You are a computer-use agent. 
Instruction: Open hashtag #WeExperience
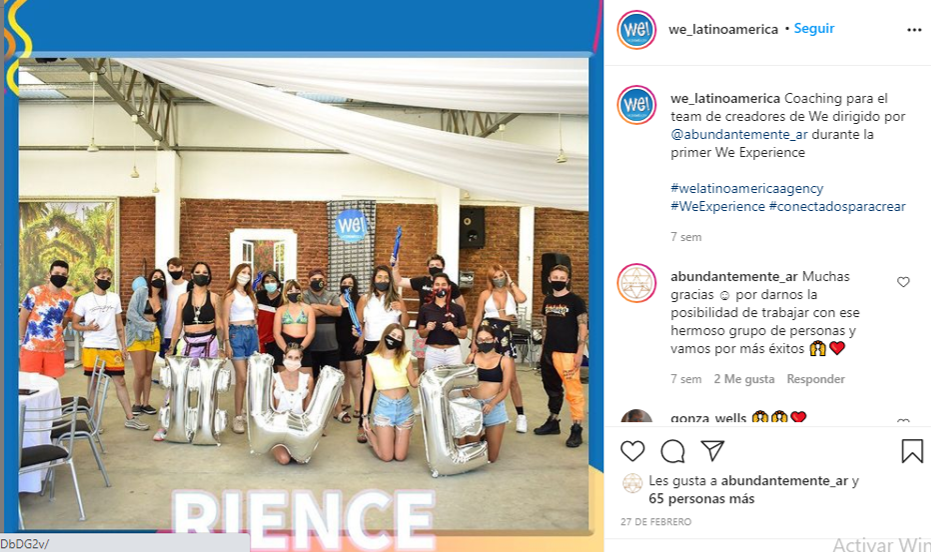pyautogui.click(x=718, y=207)
